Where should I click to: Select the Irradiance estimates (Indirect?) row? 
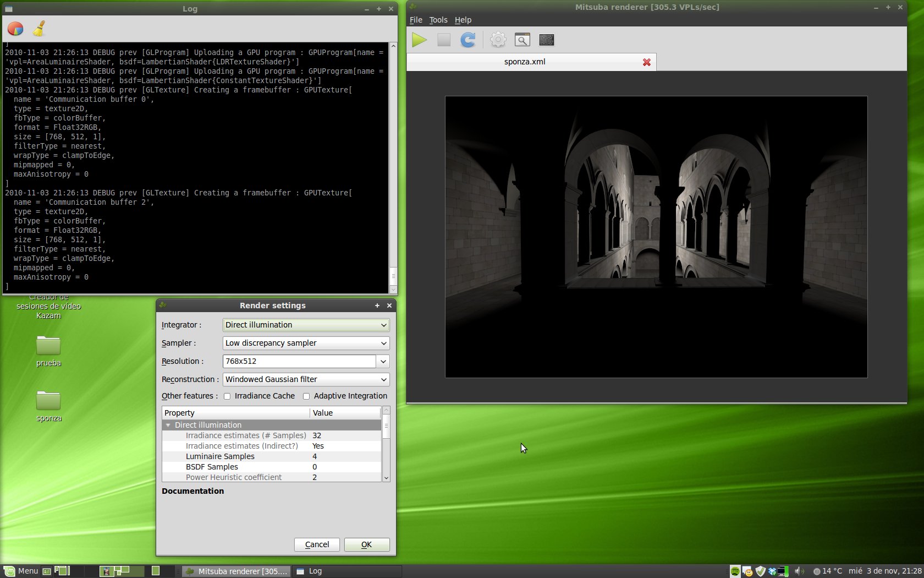pyautogui.click(x=272, y=446)
